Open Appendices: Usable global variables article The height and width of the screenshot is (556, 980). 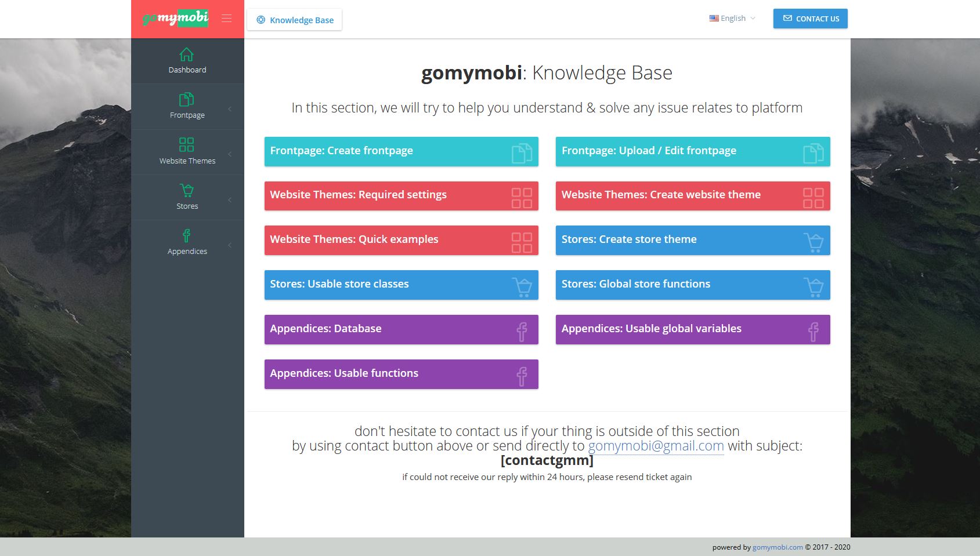693,329
